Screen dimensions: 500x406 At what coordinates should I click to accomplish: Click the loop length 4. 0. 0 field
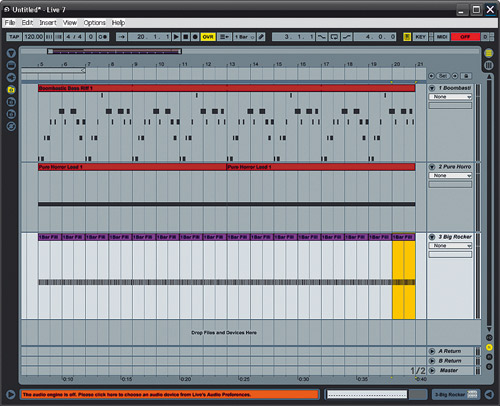pos(375,37)
